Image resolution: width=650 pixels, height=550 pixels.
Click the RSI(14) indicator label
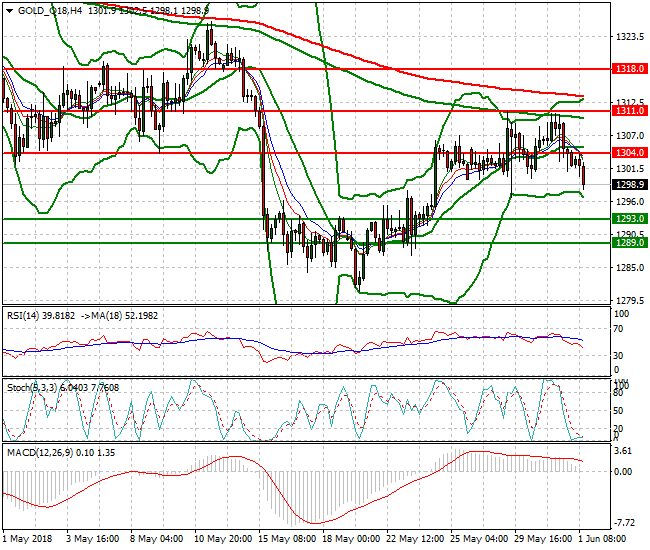[x=25, y=314]
